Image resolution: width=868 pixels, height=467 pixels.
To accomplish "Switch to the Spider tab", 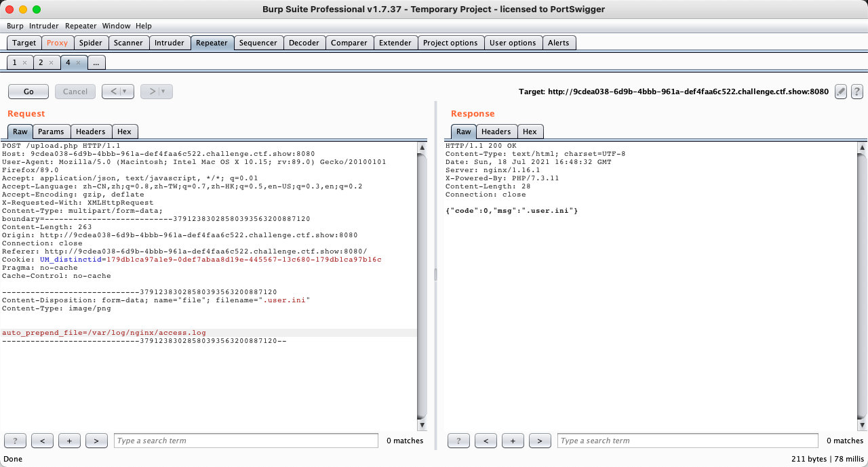I will 91,43.
